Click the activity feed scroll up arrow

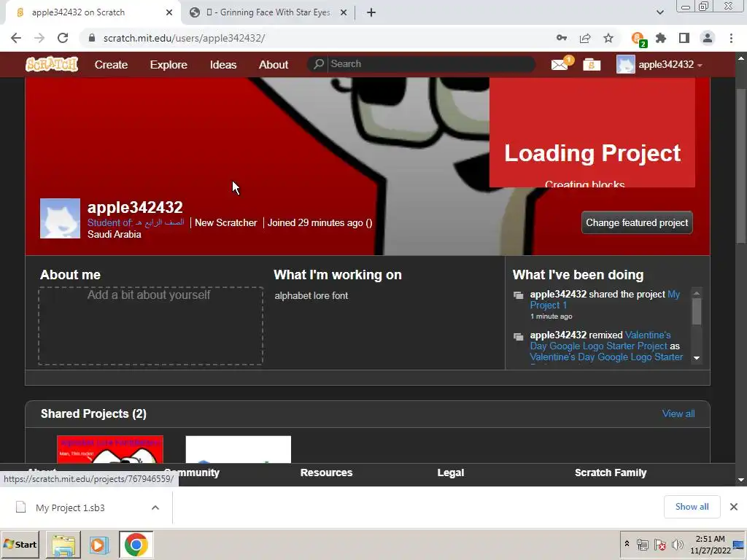[x=697, y=293]
